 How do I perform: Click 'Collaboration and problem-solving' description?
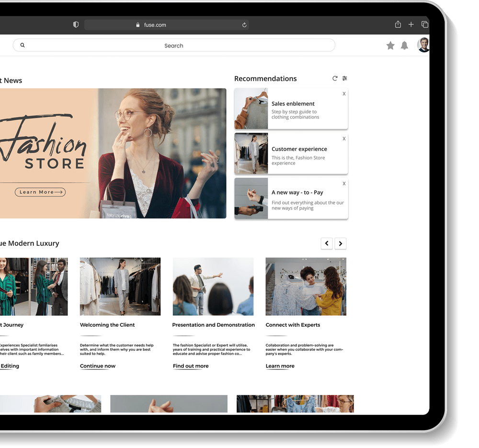[304, 349]
